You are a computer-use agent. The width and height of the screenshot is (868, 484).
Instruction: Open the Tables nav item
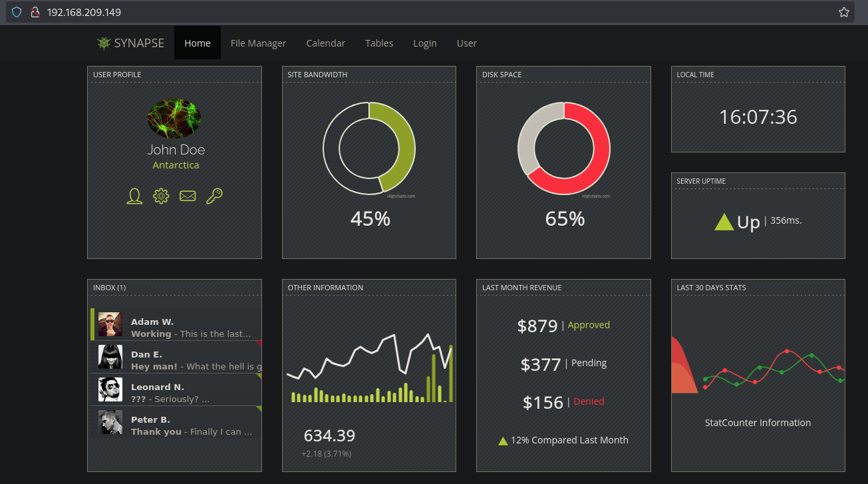(379, 43)
